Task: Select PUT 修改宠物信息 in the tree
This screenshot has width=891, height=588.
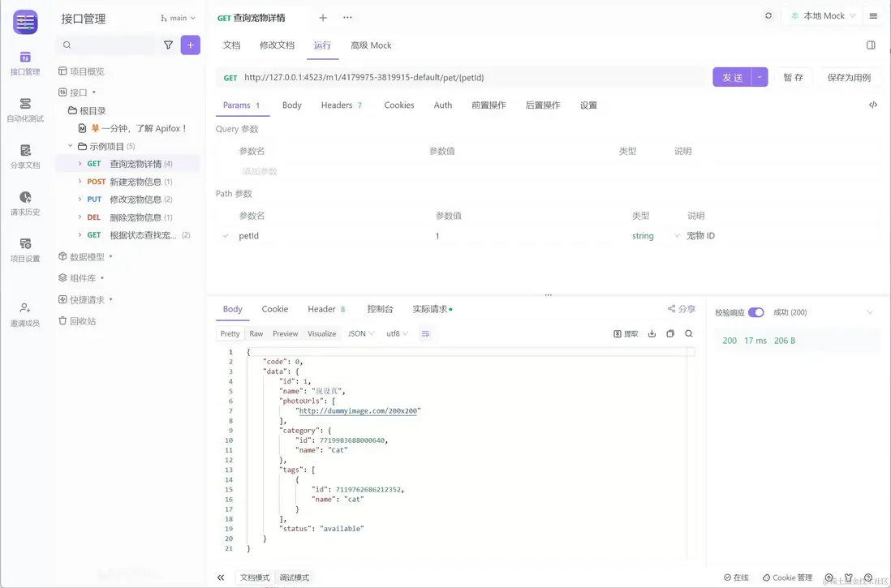Action: (130, 200)
